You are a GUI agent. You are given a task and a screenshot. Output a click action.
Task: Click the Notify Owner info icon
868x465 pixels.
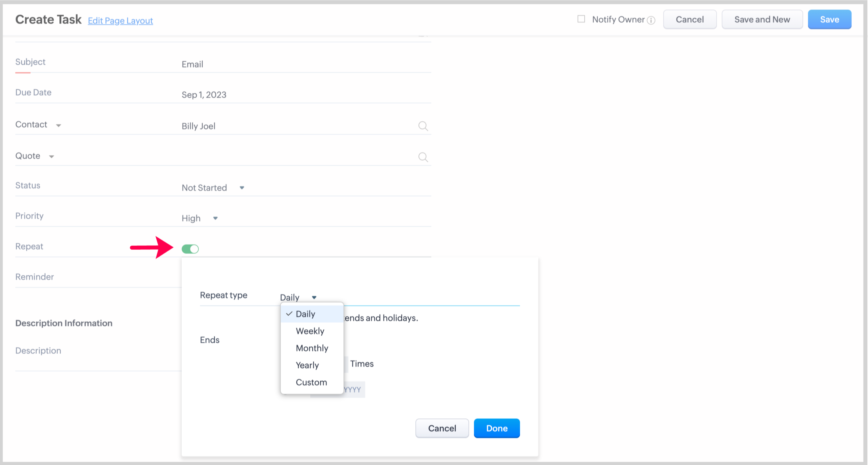pyautogui.click(x=651, y=20)
